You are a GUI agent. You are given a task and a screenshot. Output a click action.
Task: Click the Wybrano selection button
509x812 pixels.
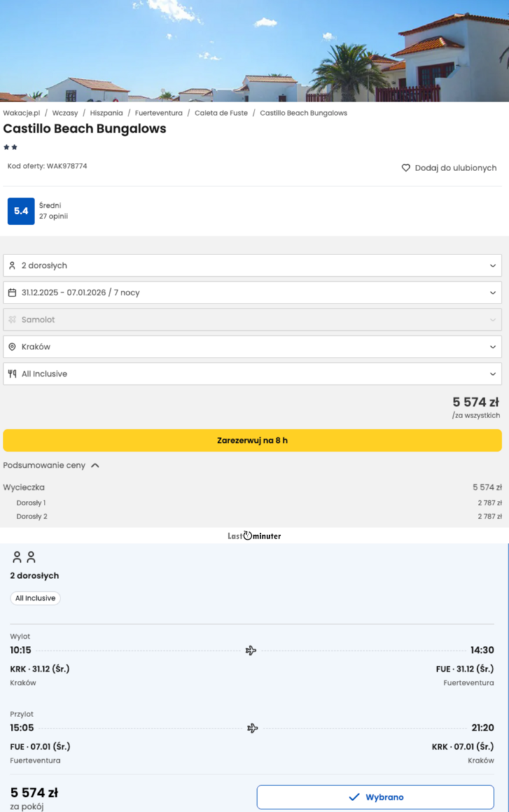375,797
